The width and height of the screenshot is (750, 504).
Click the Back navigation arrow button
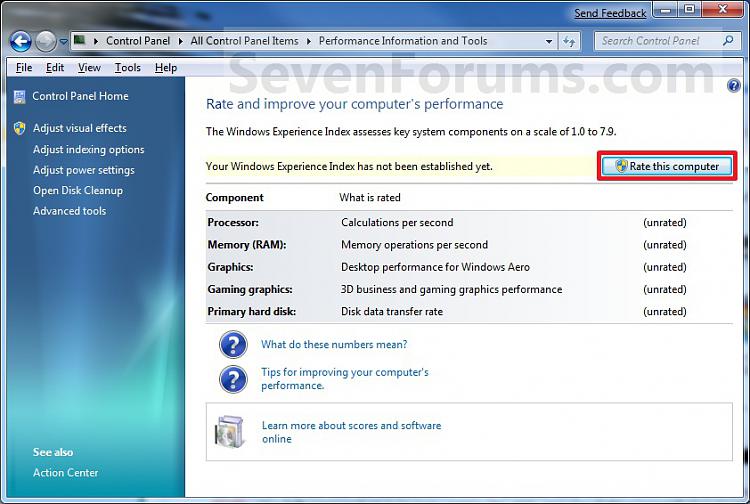point(21,42)
